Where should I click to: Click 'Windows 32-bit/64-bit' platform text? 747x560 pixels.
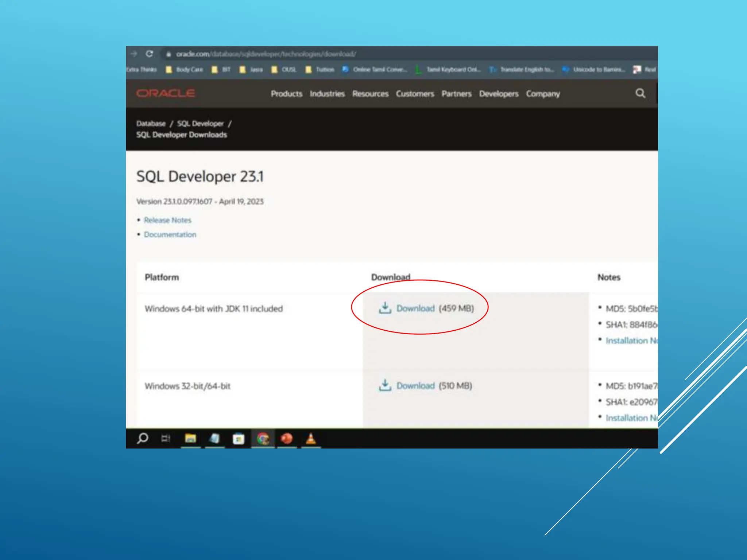(x=187, y=386)
